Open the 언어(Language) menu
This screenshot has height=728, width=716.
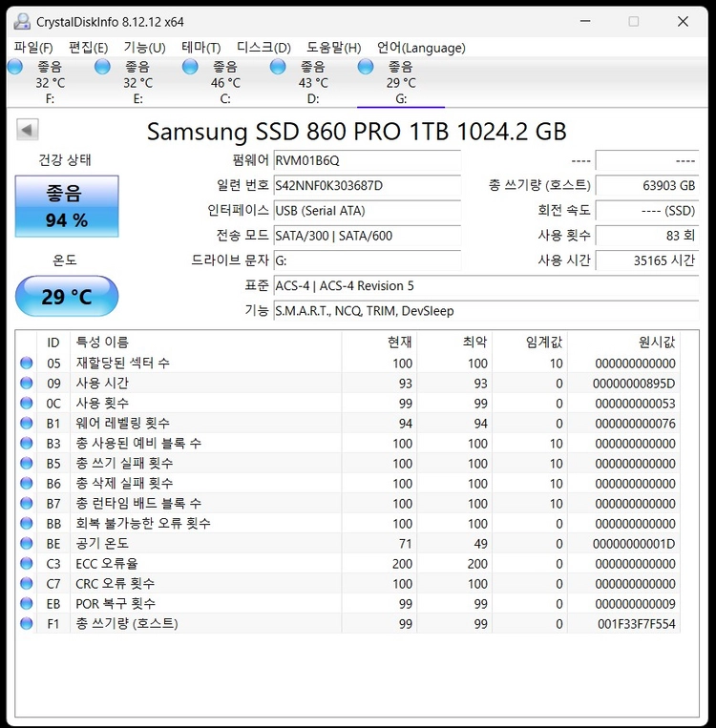421,48
